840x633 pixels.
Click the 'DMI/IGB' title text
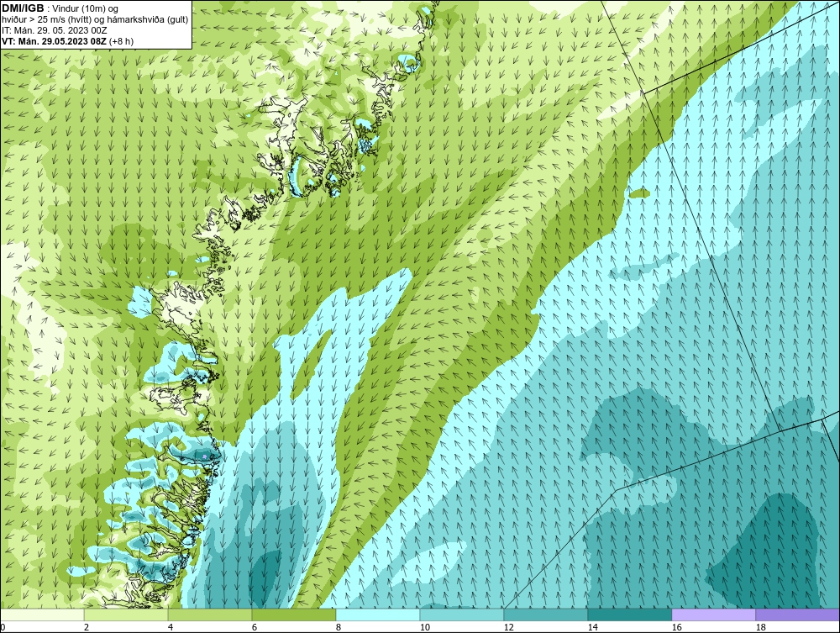click(23, 8)
